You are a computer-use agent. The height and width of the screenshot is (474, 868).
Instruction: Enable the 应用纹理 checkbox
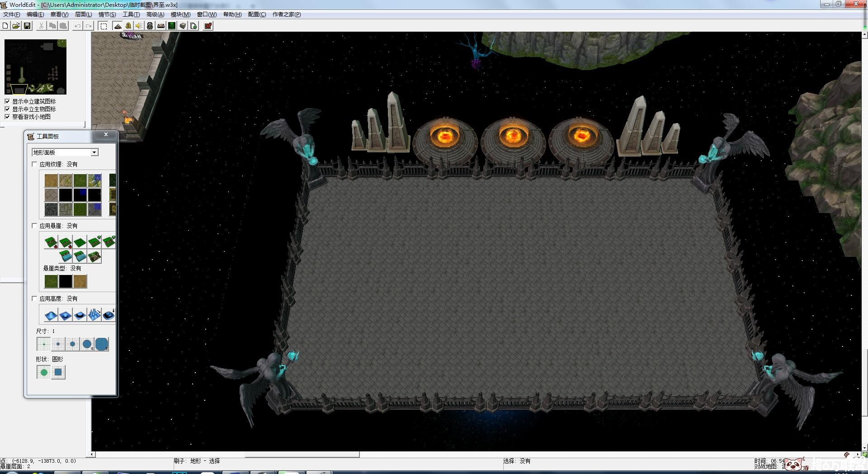35,164
